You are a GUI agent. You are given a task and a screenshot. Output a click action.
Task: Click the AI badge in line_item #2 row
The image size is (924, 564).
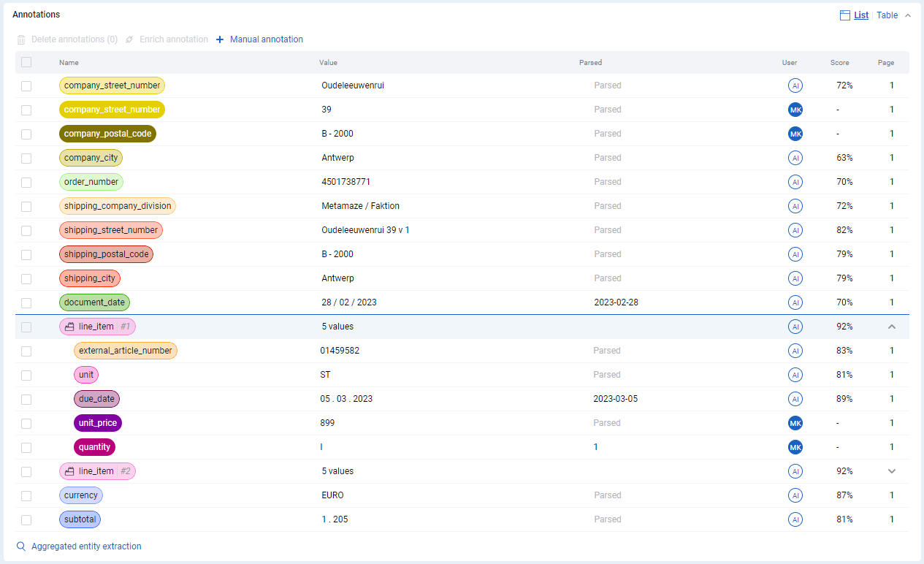[x=795, y=471]
